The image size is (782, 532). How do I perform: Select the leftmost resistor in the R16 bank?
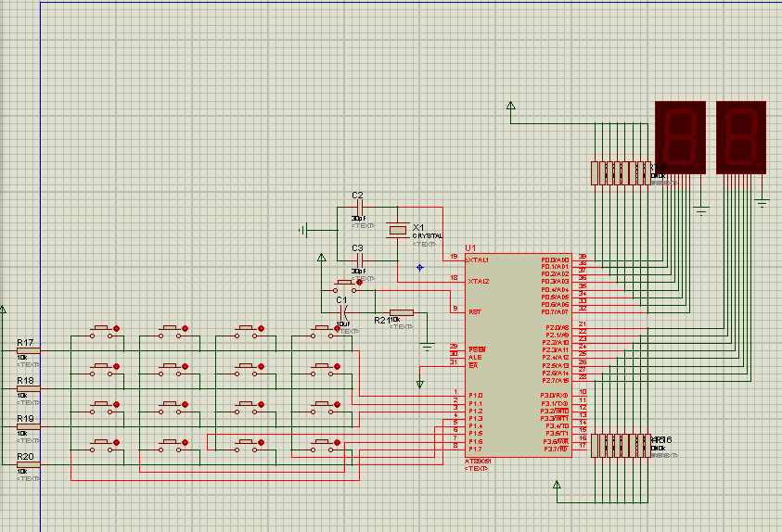[595, 445]
